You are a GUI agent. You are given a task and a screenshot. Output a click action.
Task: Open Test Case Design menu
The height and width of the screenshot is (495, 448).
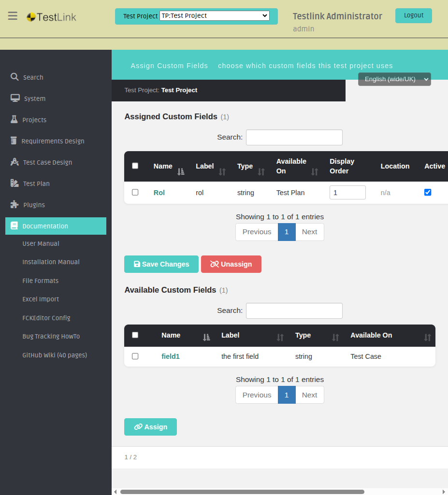pos(48,162)
